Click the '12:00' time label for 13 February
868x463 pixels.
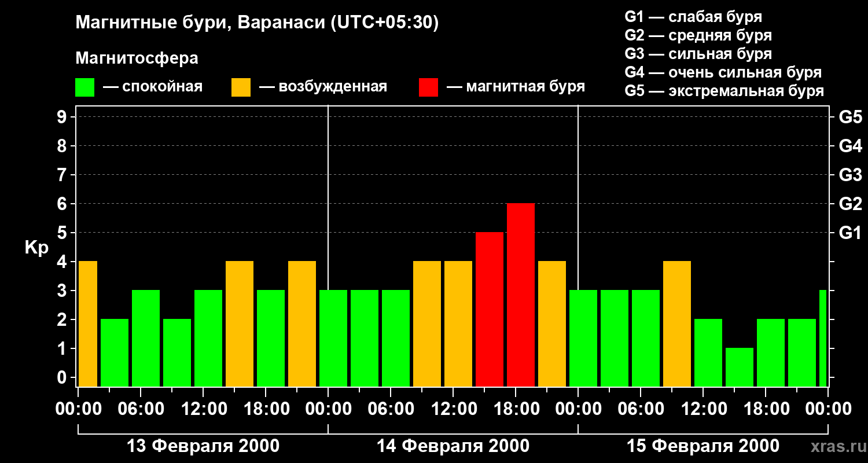coord(203,409)
